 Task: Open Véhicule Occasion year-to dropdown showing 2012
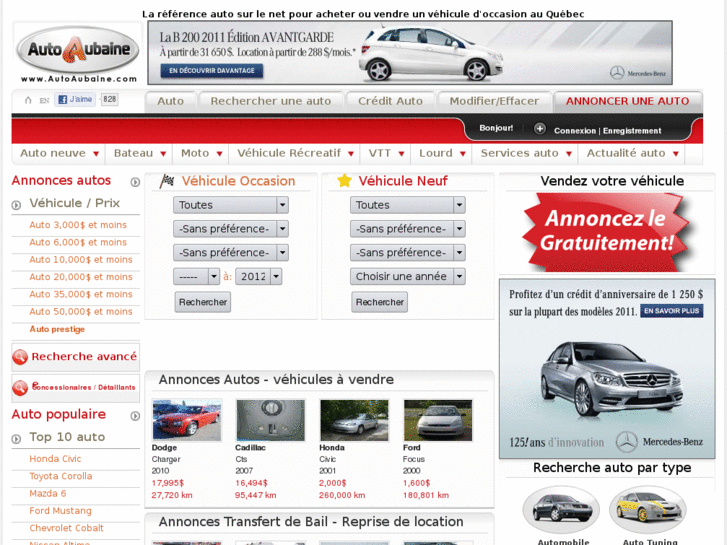click(x=258, y=276)
